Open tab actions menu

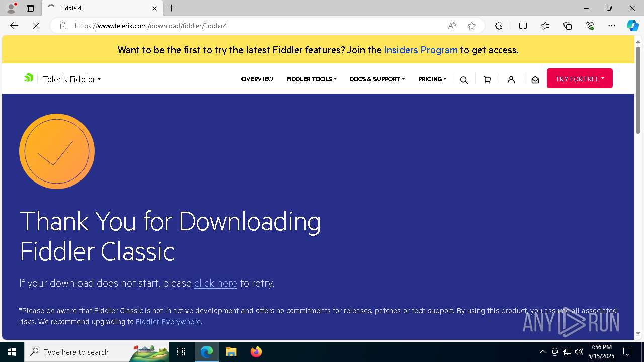30,8
